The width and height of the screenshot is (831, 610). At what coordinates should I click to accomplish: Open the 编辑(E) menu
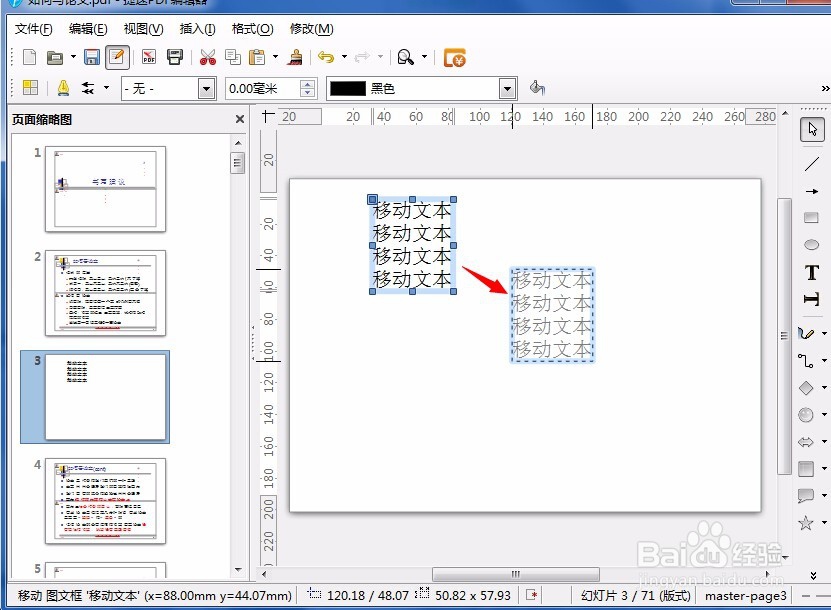pos(88,29)
